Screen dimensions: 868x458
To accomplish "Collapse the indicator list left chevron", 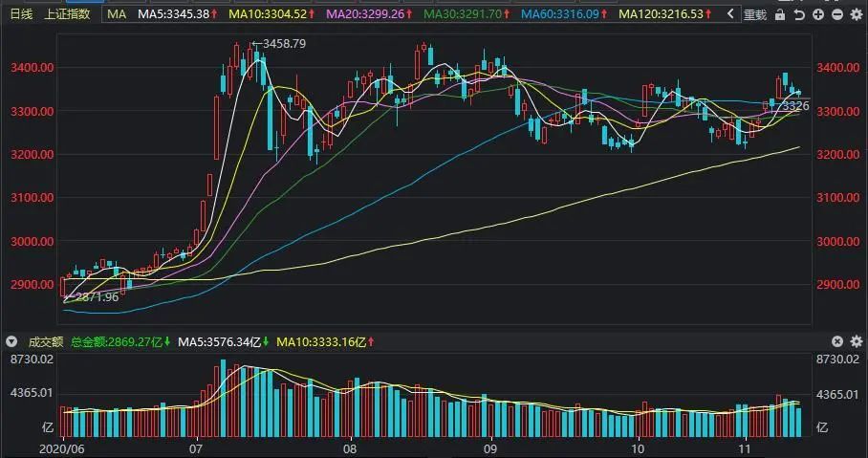I will [x=732, y=14].
